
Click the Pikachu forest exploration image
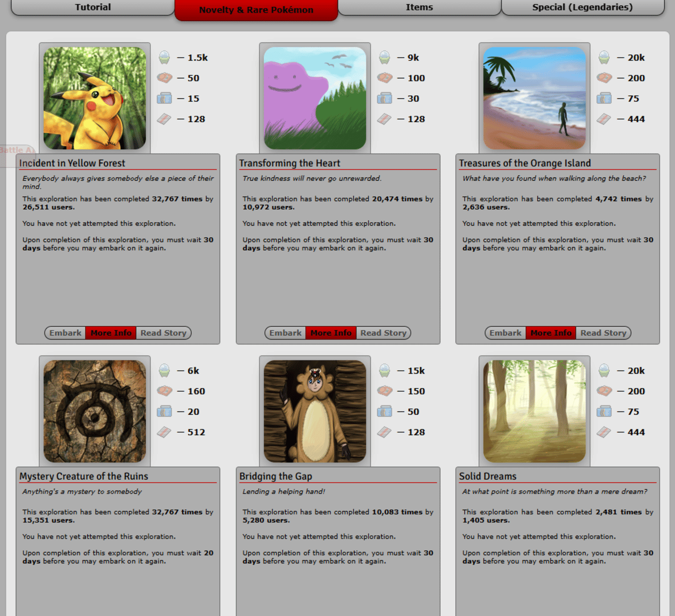click(x=95, y=98)
